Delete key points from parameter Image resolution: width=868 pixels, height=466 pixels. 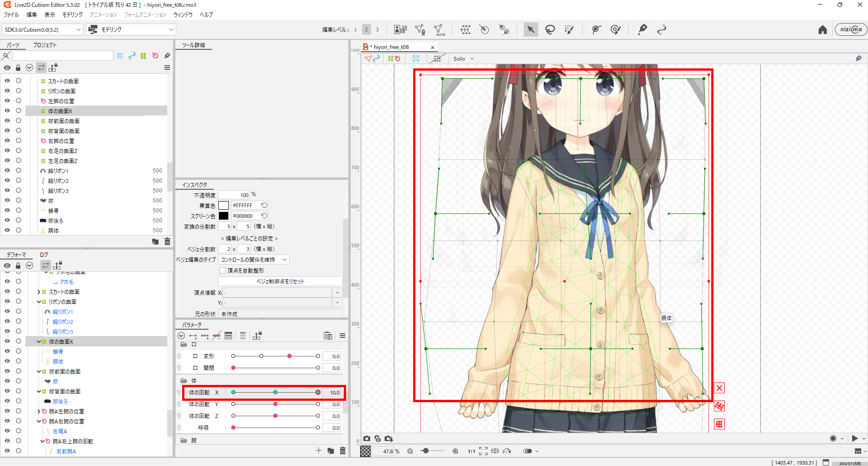click(x=217, y=336)
